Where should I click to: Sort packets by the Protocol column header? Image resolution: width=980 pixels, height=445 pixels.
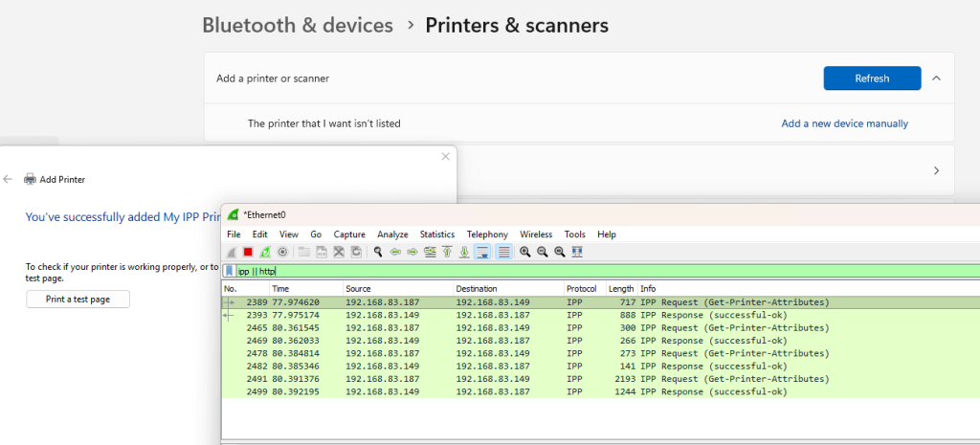(582, 288)
